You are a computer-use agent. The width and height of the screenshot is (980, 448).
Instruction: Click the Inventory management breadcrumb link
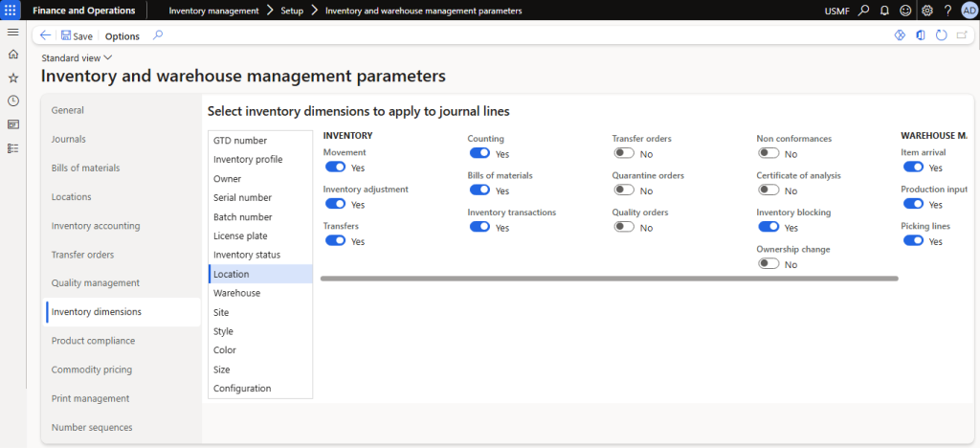213,11
